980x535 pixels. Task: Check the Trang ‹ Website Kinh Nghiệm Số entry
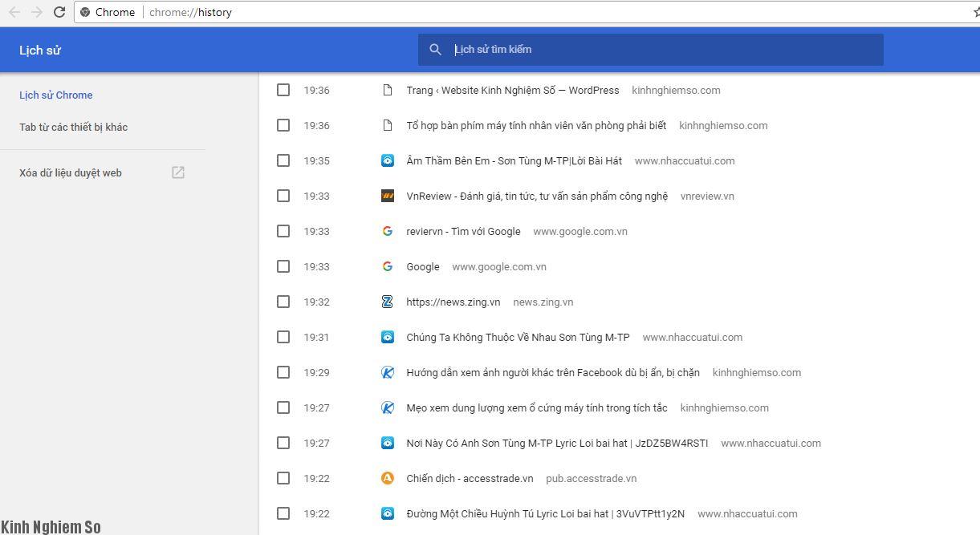(x=283, y=90)
